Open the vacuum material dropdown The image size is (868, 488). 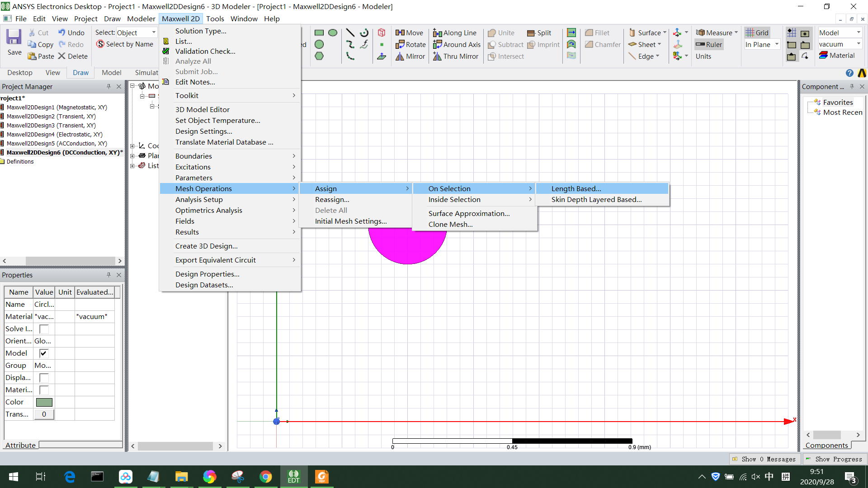[x=858, y=43]
